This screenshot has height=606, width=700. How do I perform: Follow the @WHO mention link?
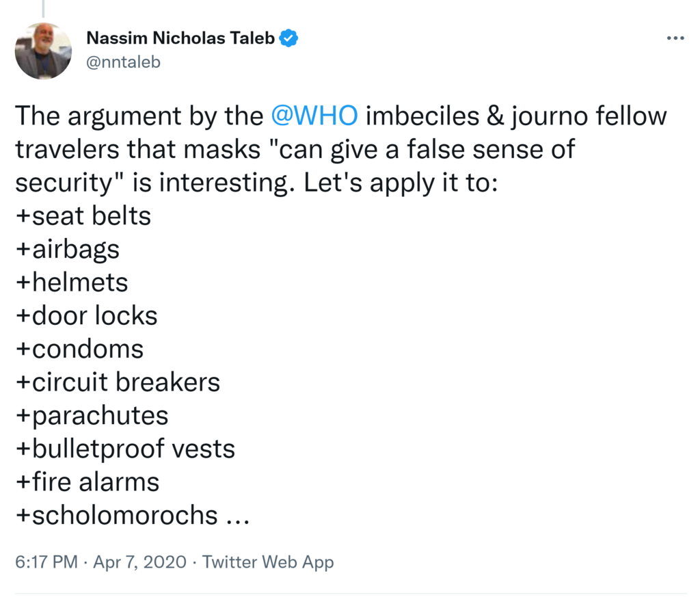[x=314, y=116]
